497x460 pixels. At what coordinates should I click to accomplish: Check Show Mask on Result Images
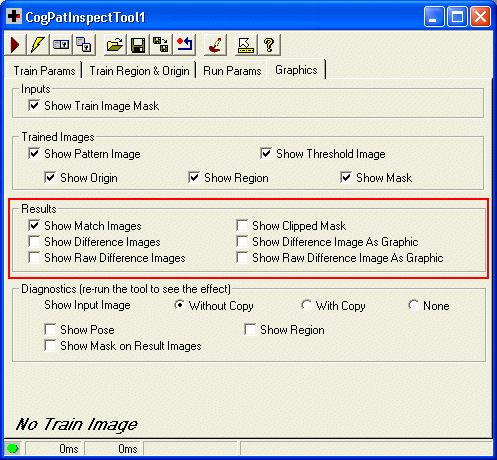pos(50,346)
